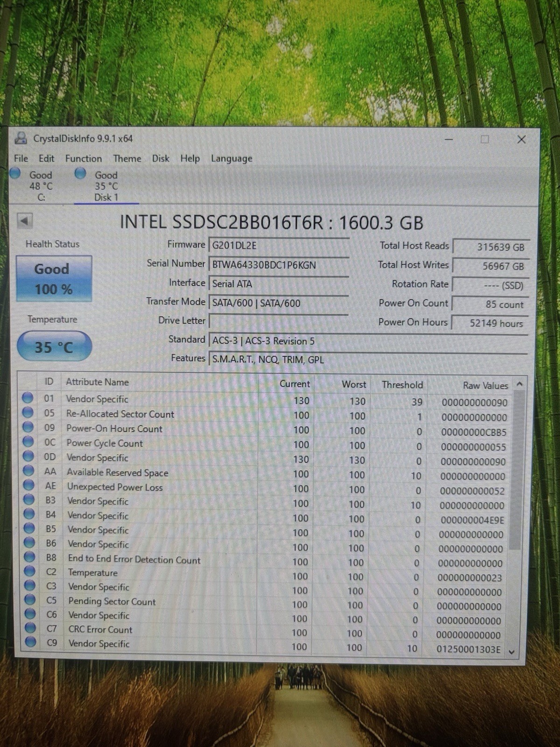Select the Disk 1 drive tab
Screen dimensions: 560x747
click(106, 186)
